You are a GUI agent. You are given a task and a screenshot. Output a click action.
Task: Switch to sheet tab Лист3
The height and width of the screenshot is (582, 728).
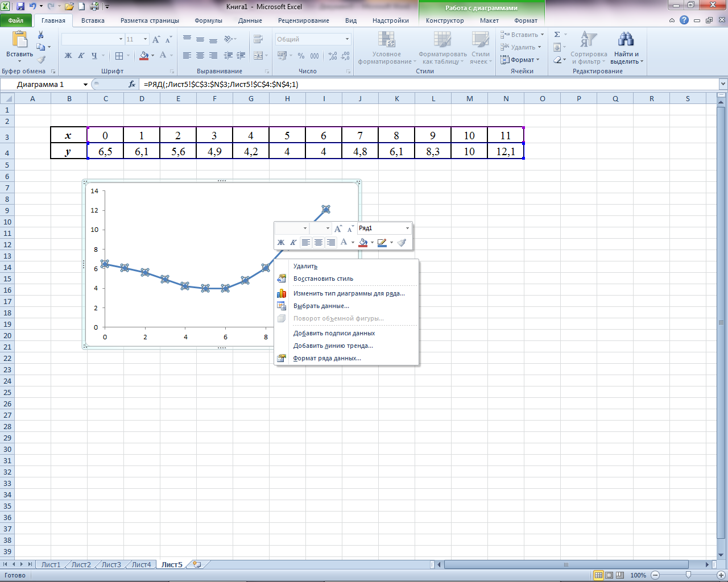tap(111, 564)
